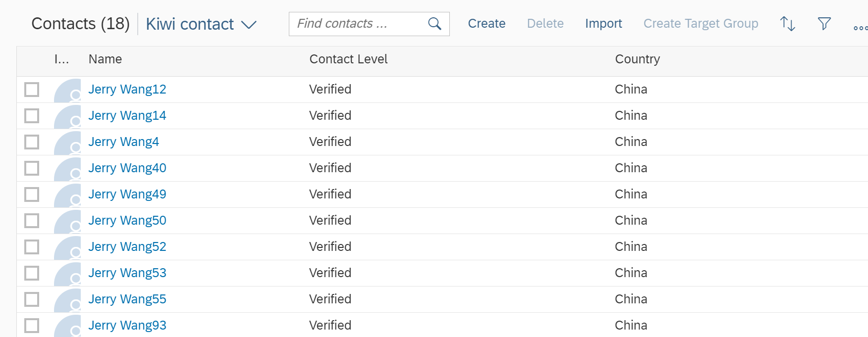Click avatar image of Jerry Wang52
Screen dimensions: 868x337
[67, 247]
